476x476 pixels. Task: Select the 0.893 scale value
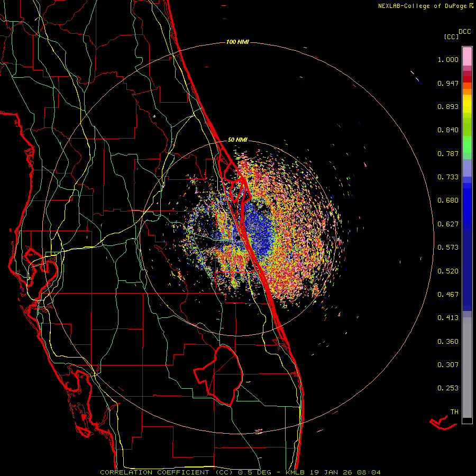click(x=448, y=106)
